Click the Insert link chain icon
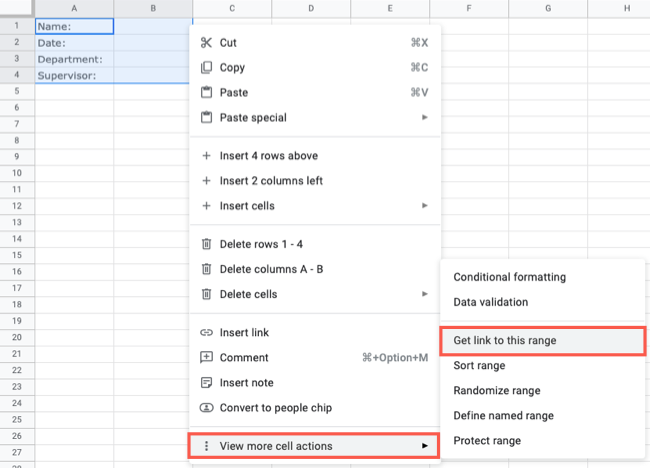The image size is (650, 468). tap(206, 333)
